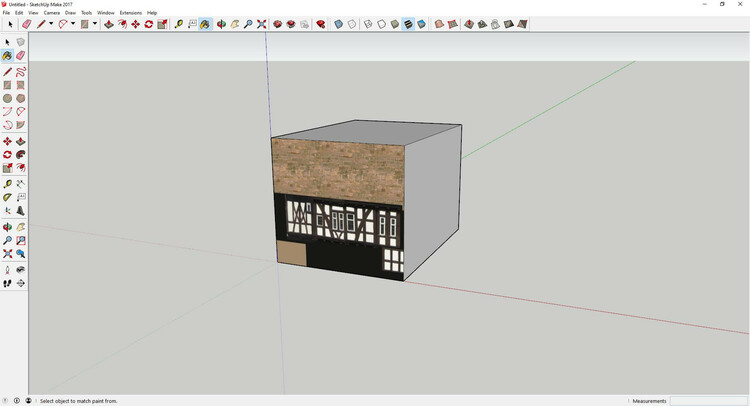Select the Freehand tool in the left tool set
The height and width of the screenshot is (406, 750).
pos(21,72)
